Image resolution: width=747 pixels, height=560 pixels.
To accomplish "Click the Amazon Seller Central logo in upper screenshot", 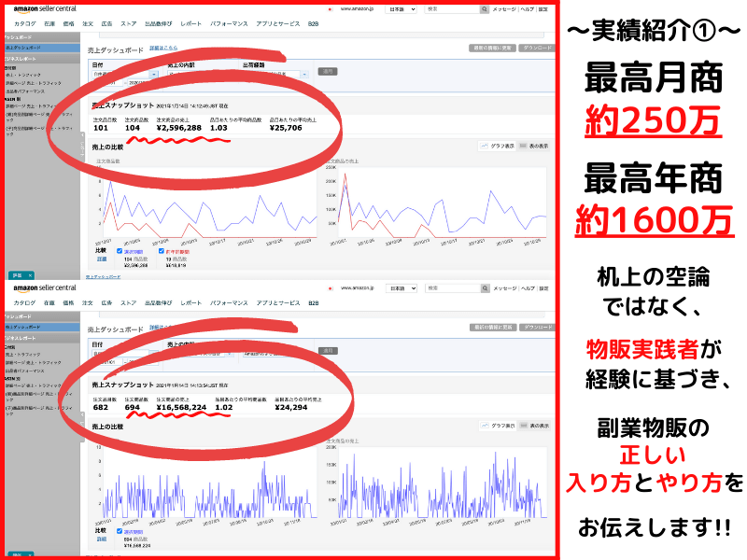I will [x=47, y=9].
